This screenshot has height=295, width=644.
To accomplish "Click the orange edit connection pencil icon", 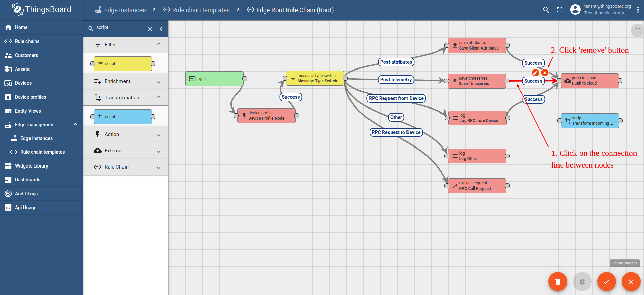I will (535, 73).
